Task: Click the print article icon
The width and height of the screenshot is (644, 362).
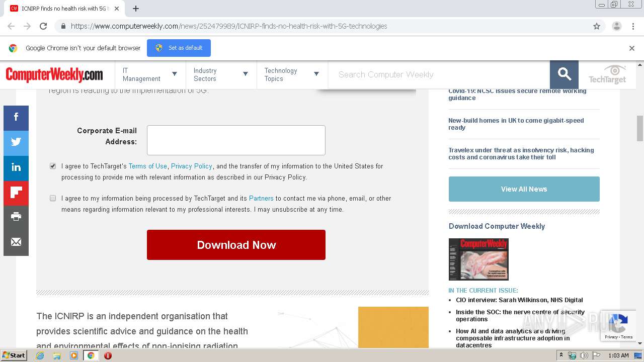Action: click(16, 218)
